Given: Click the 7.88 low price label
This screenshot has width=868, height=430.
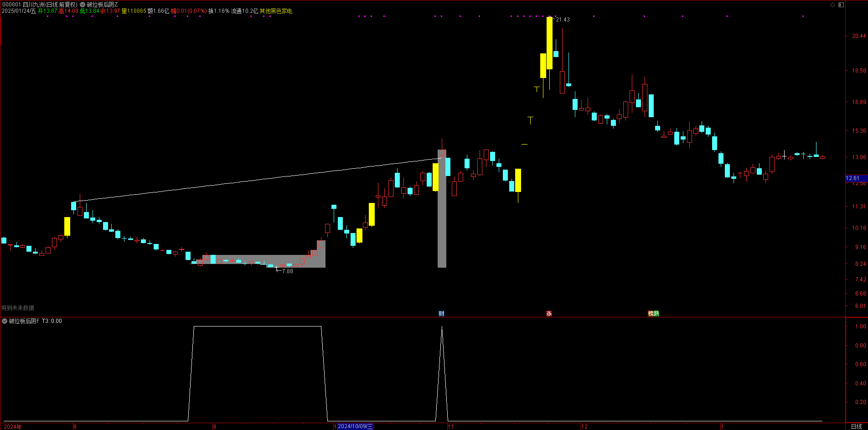Looking at the screenshot, I should [x=287, y=271].
